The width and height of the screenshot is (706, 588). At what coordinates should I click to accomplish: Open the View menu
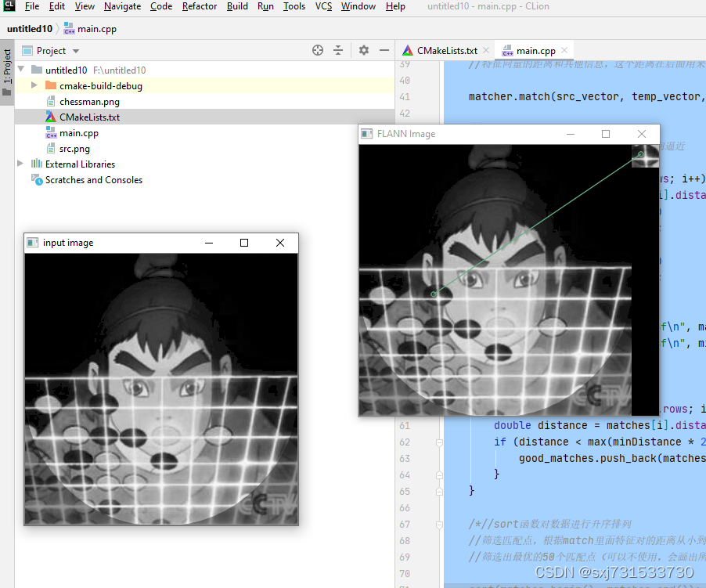click(x=85, y=6)
